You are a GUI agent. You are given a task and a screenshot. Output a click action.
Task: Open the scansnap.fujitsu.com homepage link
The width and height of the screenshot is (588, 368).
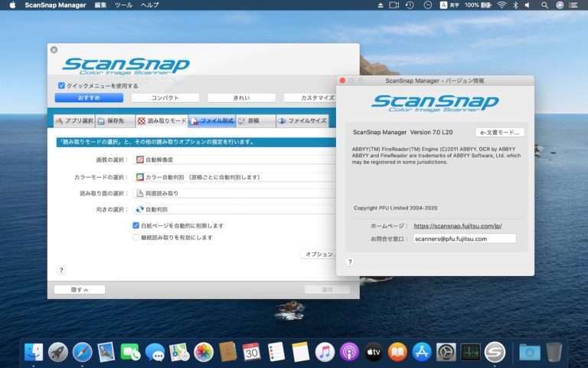click(457, 226)
